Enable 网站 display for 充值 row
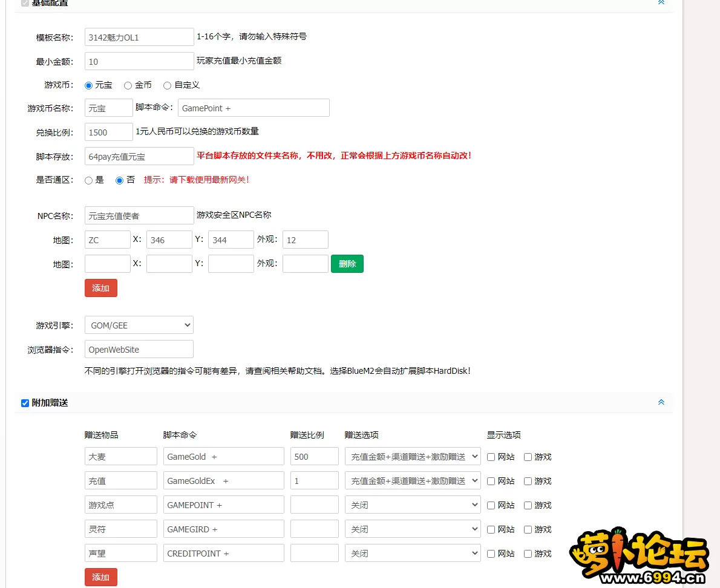This screenshot has width=720, height=588. tap(491, 481)
